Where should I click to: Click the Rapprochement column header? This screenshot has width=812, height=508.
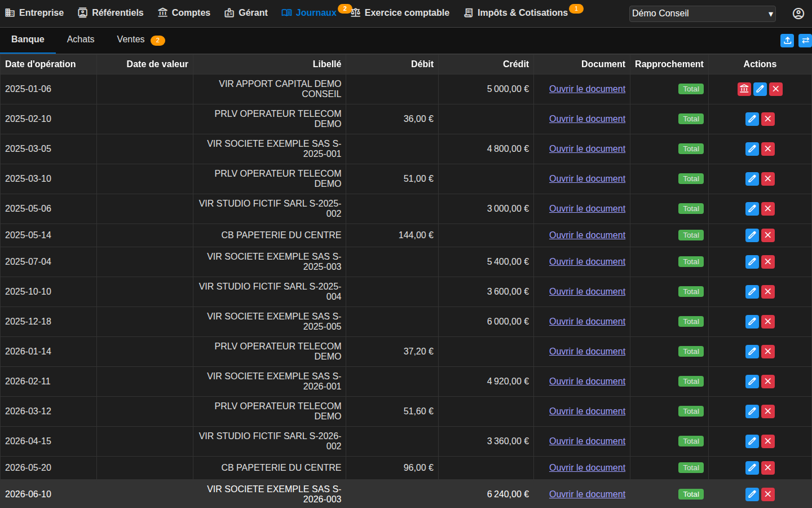[x=669, y=64]
